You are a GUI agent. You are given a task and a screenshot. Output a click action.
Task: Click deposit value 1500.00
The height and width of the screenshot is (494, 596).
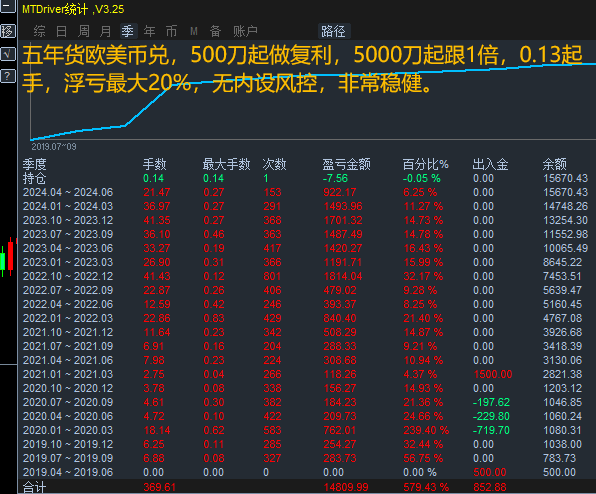[x=493, y=374]
